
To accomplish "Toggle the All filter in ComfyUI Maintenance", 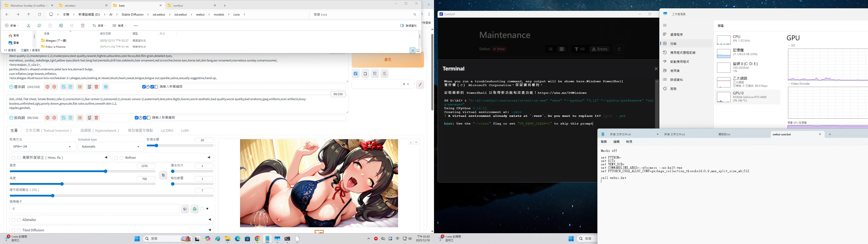I will coord(579,49).
